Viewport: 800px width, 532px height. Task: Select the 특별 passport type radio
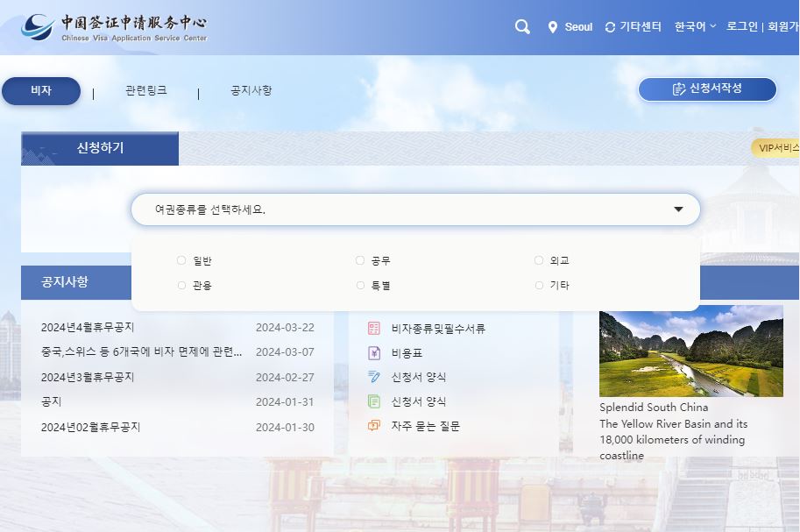pos(360,285)
